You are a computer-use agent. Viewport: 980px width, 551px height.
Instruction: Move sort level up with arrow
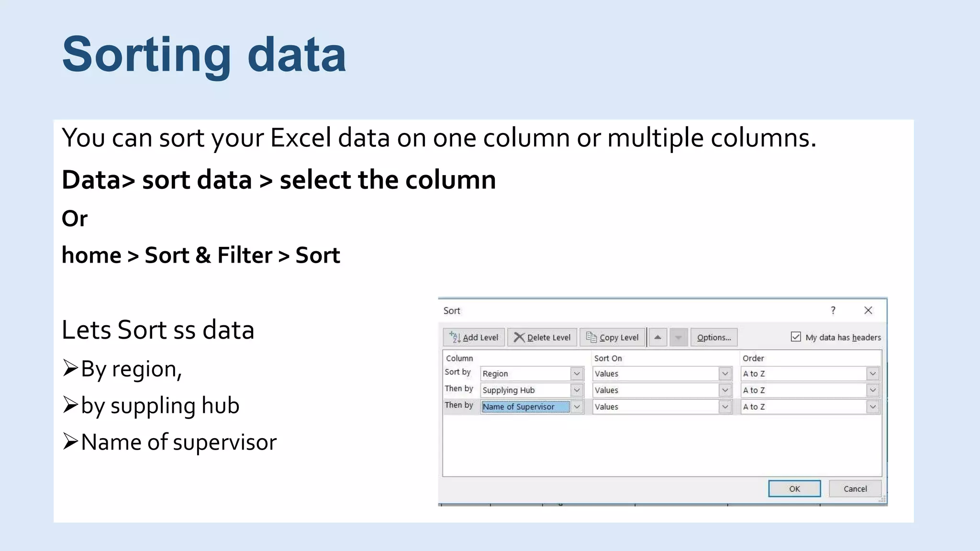point(658,337)
